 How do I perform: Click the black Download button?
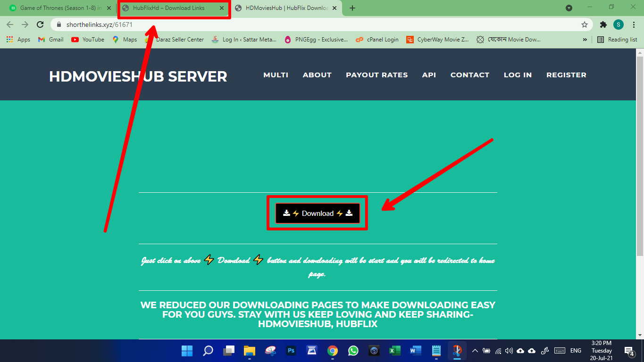[318, 214]
